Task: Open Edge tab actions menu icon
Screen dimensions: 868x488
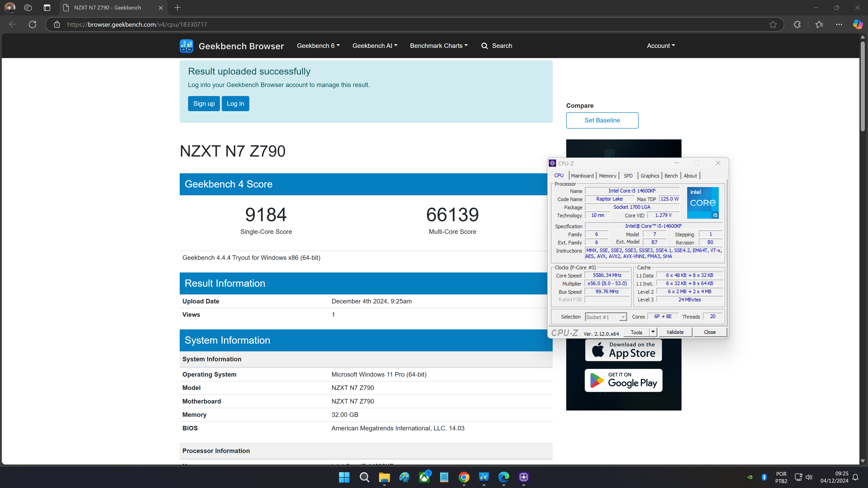Action: coord(47,7)
